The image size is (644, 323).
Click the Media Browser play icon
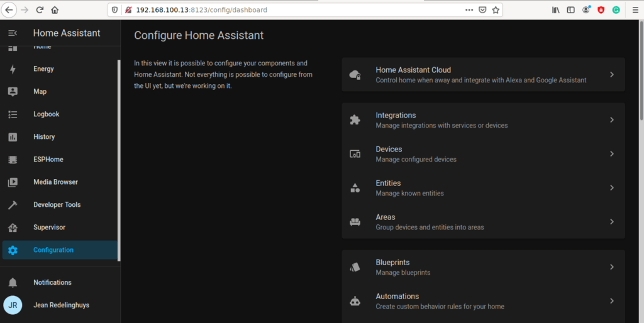pos(13,182)
